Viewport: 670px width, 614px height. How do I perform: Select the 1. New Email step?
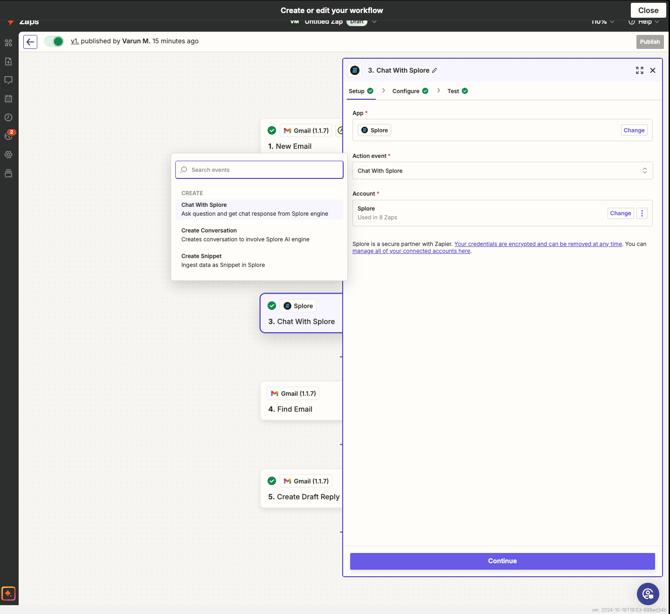point(302,138)
